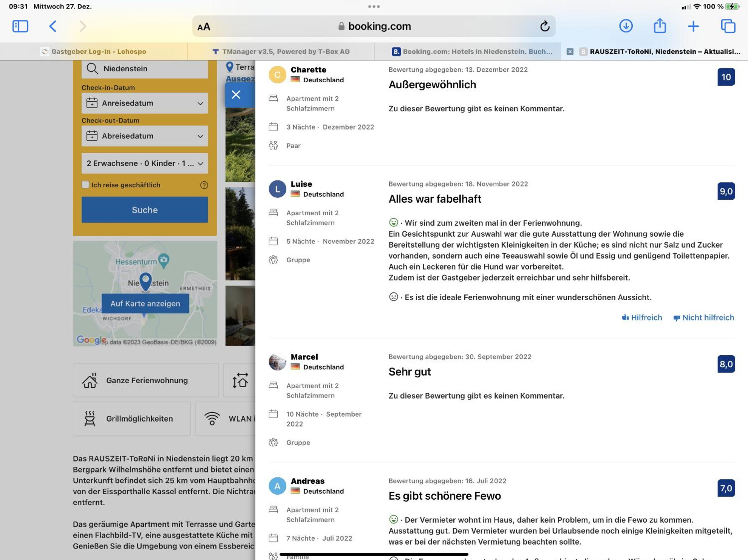748x560 pixels.
Task: Click the battery status indicator
Action: click(732, 6)
